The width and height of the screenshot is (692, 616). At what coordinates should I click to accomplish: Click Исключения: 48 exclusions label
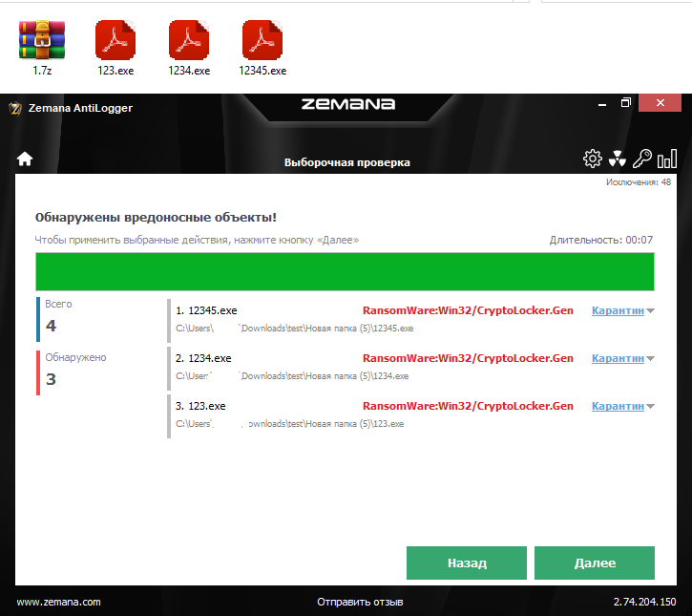point(639,181)
